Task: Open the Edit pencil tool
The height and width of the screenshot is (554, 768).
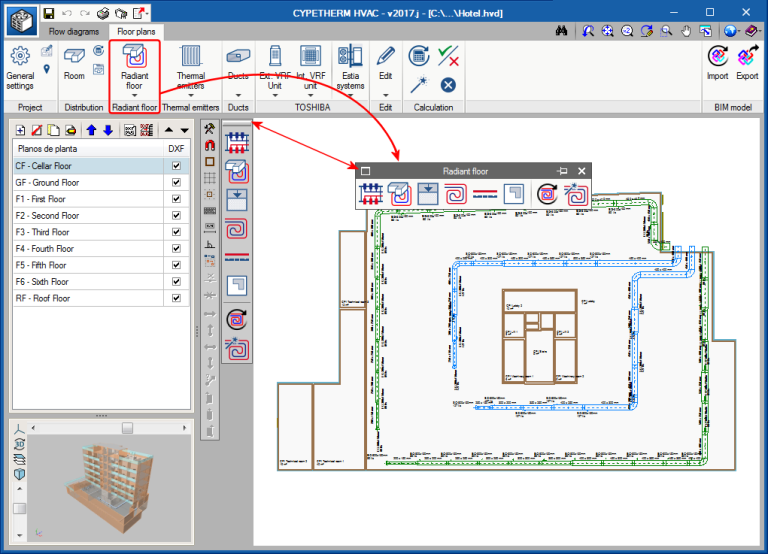Action: [385, 63]
